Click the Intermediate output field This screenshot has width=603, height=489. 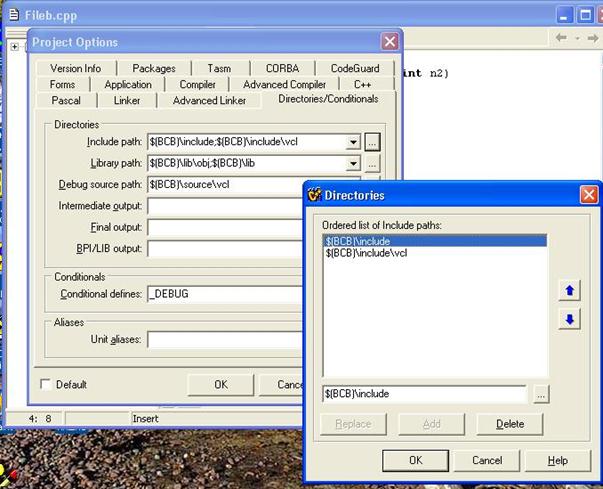[225, 206]
